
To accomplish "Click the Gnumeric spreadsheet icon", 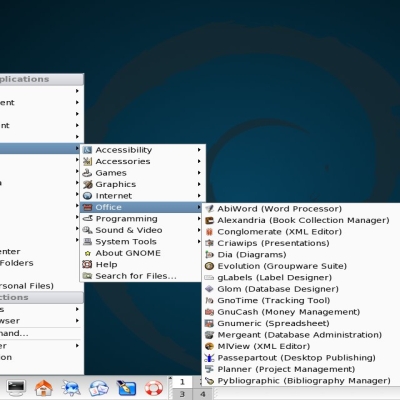I will (x=209, y=323).
